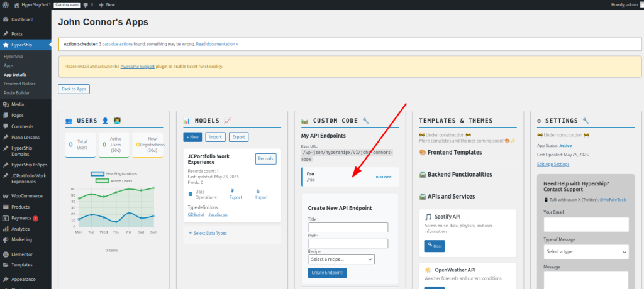Open the Select a recipe dropdown
The height and width of the screenshot is (289, 644).
click(341, 259)
